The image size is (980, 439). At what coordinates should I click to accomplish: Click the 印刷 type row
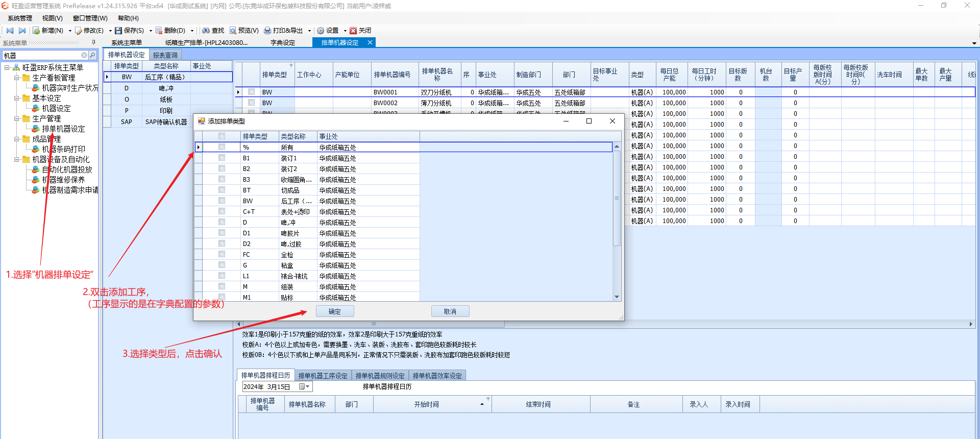[168, 111]
